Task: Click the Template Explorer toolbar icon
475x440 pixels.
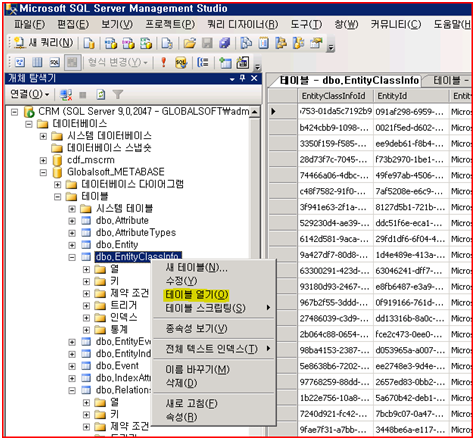Action: coord(298,43)
